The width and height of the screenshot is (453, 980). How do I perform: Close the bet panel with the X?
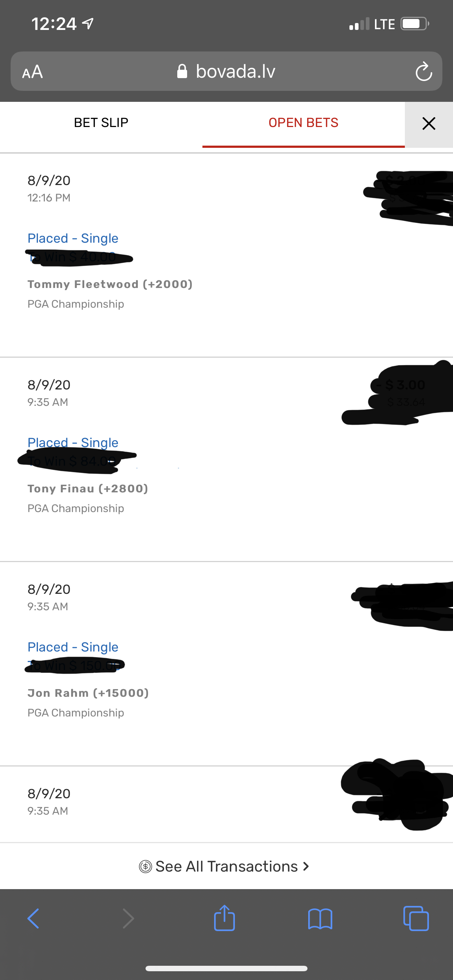(429, 123)
